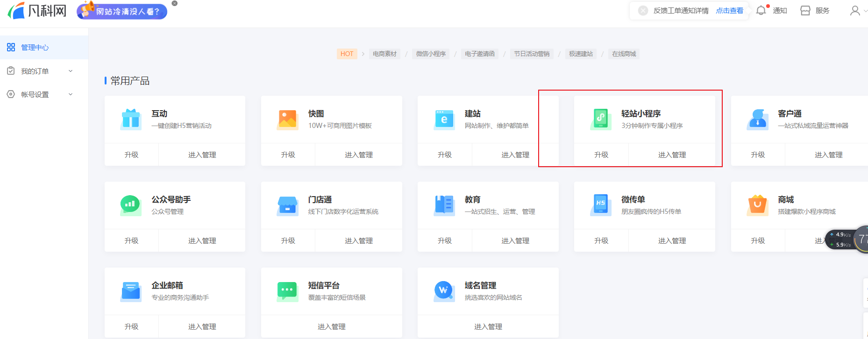Select the HOT tag
Image resolution: width=868 pixels, height=339 pixels.
point(347,54)
